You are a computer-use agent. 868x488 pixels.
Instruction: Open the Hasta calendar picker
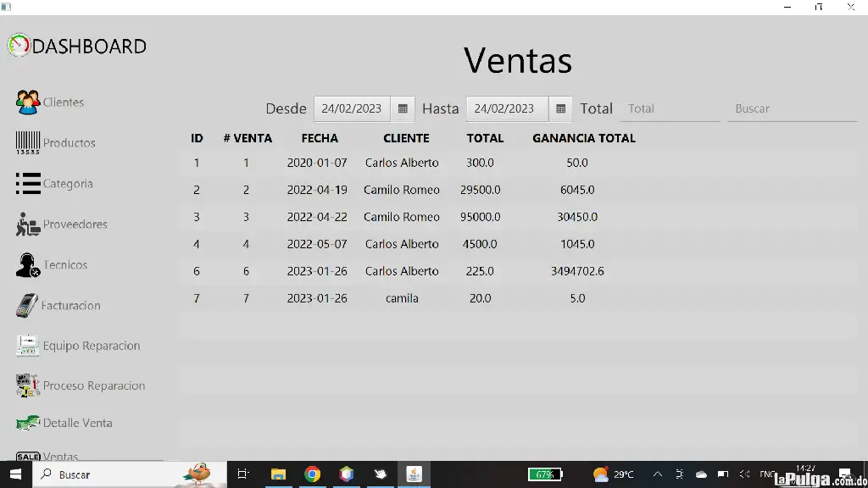pos(561,108)
